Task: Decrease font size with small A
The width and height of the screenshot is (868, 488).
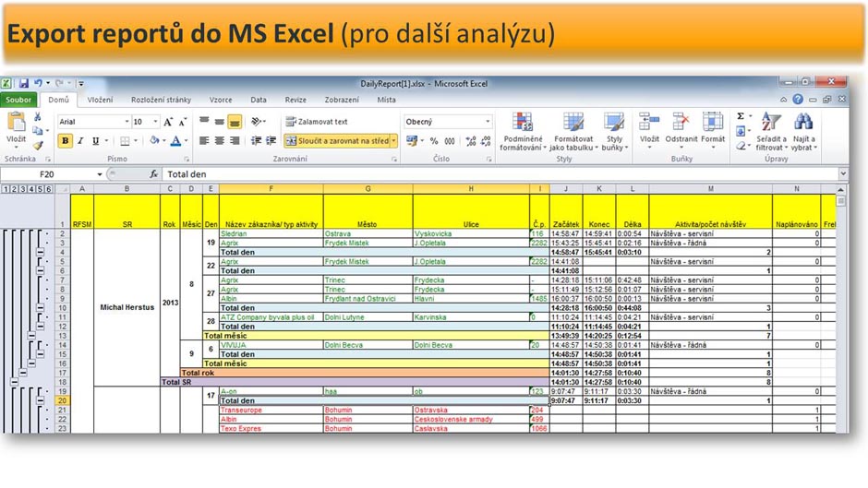Action: tap(183, 122)
